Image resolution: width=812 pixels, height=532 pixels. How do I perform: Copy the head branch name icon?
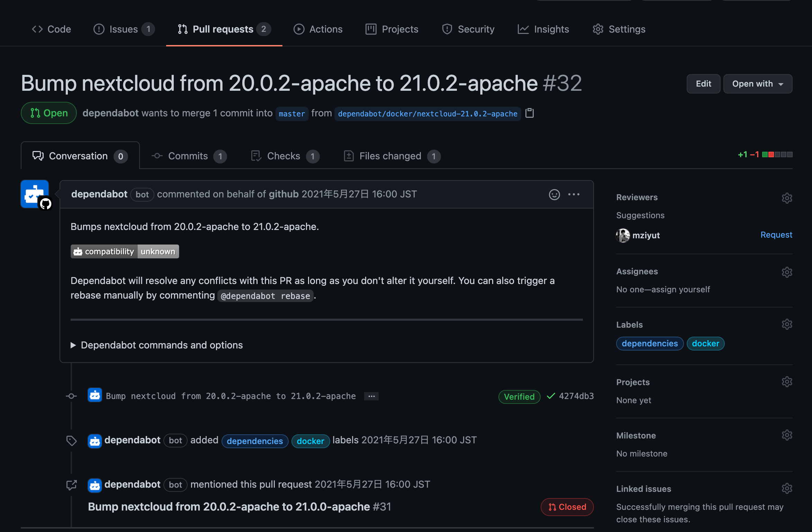[530, 113]
